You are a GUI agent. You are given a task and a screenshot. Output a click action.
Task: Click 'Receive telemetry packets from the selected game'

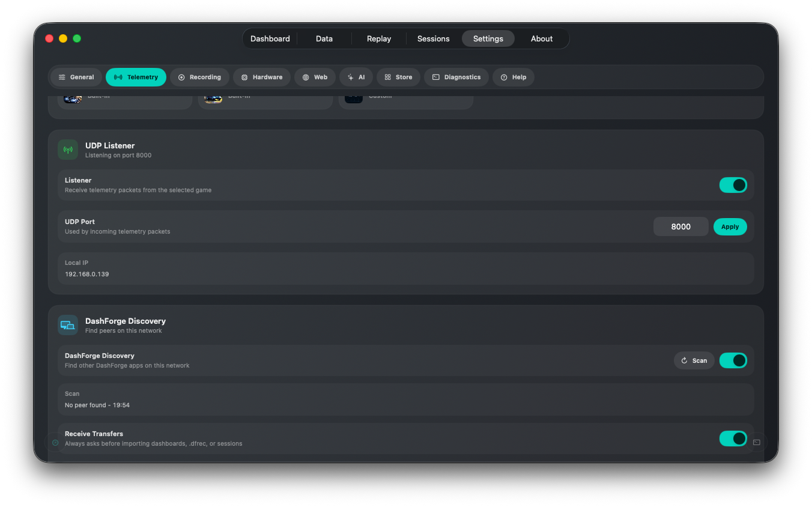(x=138, y=190)
